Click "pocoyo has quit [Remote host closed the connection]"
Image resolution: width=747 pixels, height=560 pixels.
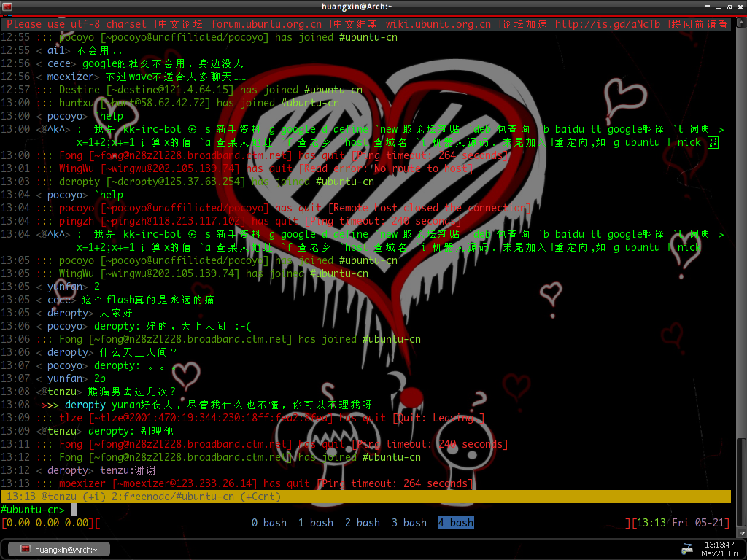(x=266, y=208)
